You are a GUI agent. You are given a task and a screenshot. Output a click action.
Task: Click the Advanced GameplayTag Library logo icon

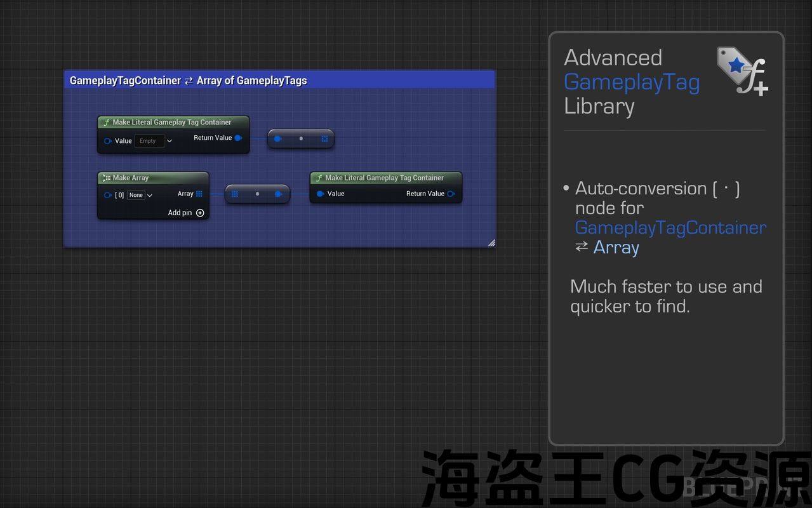(x=742, y=70)
